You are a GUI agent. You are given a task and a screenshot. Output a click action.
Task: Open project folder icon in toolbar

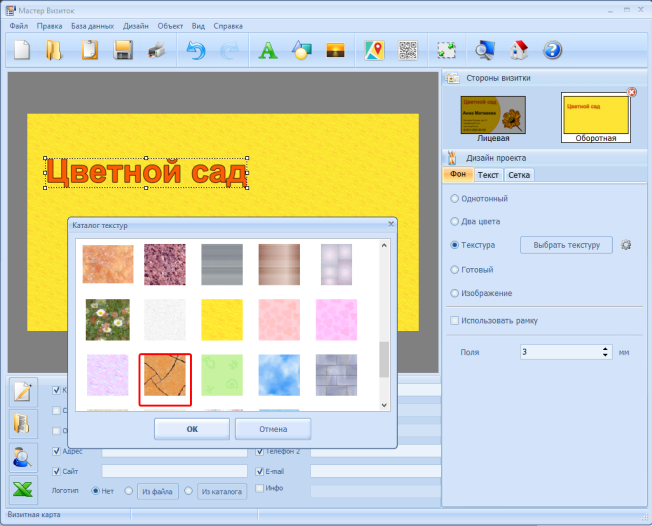pos(54,50)
